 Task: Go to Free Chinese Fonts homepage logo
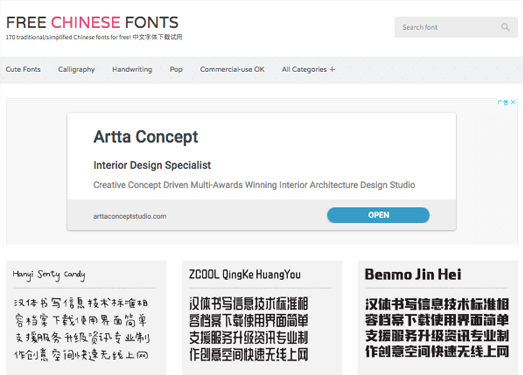[92, 23]
